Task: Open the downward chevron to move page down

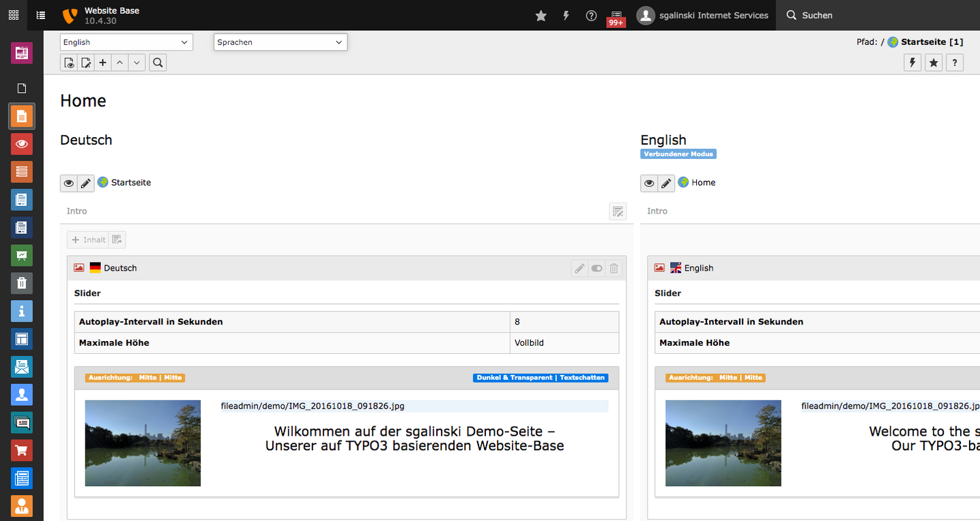Action: pos(136,62)
